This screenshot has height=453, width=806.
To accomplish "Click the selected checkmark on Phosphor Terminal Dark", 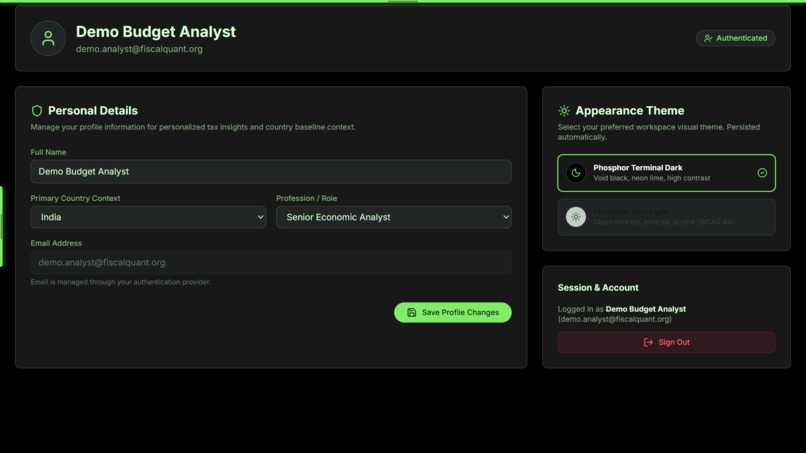I will click(762, 173).
